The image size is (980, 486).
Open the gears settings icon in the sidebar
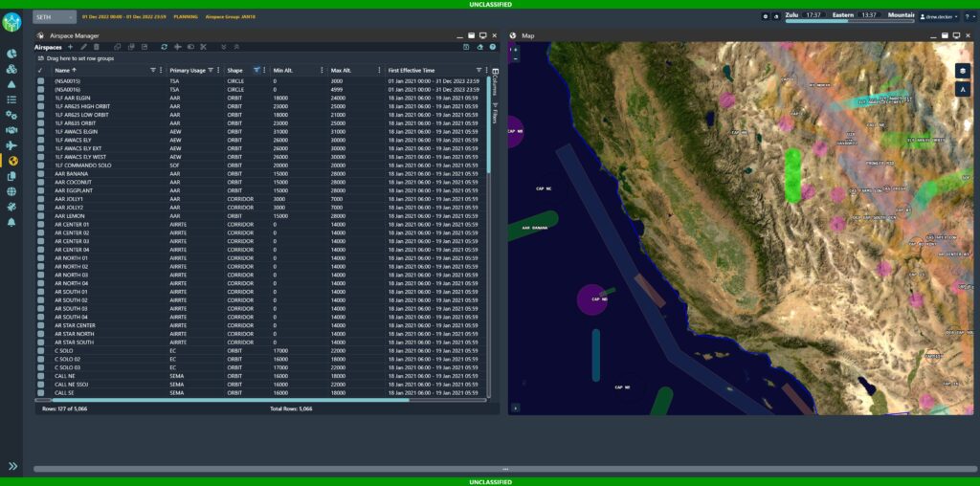point(11,115)
